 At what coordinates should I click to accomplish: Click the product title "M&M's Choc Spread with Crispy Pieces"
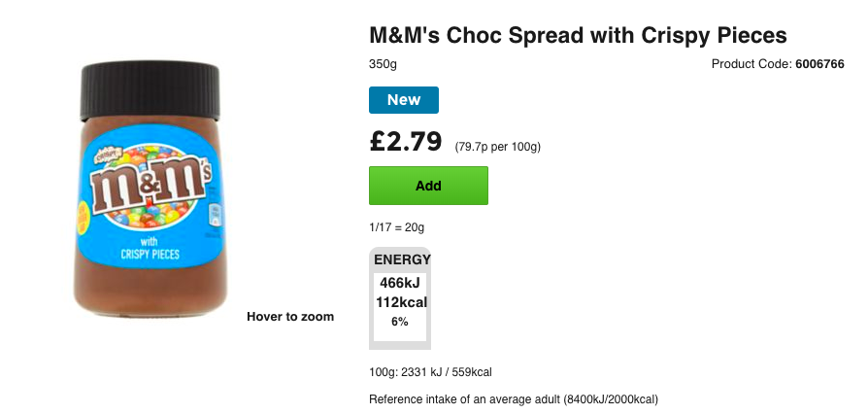tap(578, 35)
